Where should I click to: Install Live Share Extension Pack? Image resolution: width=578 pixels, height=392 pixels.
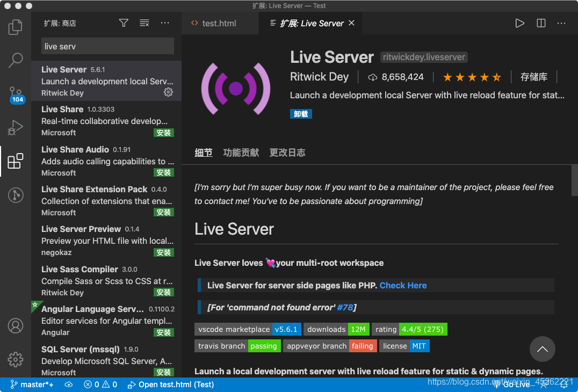click(x=164, y=212)
